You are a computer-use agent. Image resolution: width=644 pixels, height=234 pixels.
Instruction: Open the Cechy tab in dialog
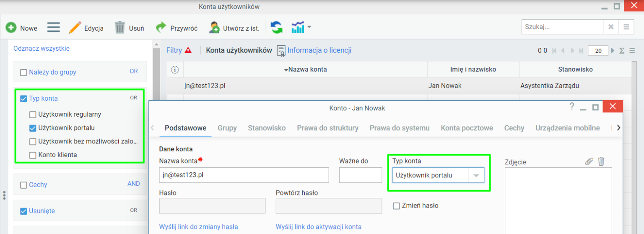click(x=514, y=128)
